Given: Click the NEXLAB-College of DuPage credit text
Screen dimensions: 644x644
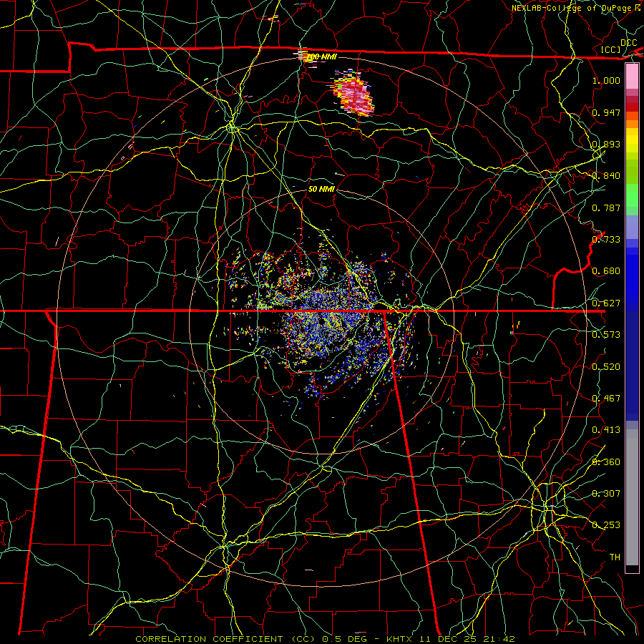Looking at the screenshot, I should click(573, 8).
